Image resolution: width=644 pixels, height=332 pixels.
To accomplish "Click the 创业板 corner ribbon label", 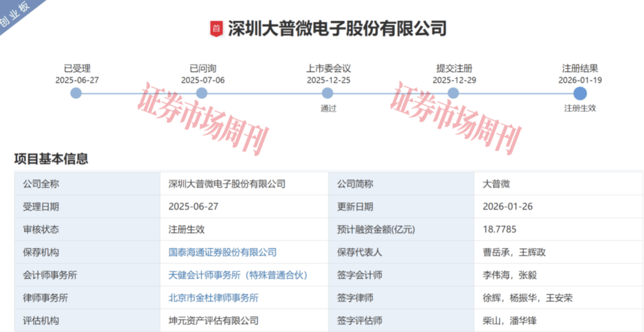I will [18, 13].
